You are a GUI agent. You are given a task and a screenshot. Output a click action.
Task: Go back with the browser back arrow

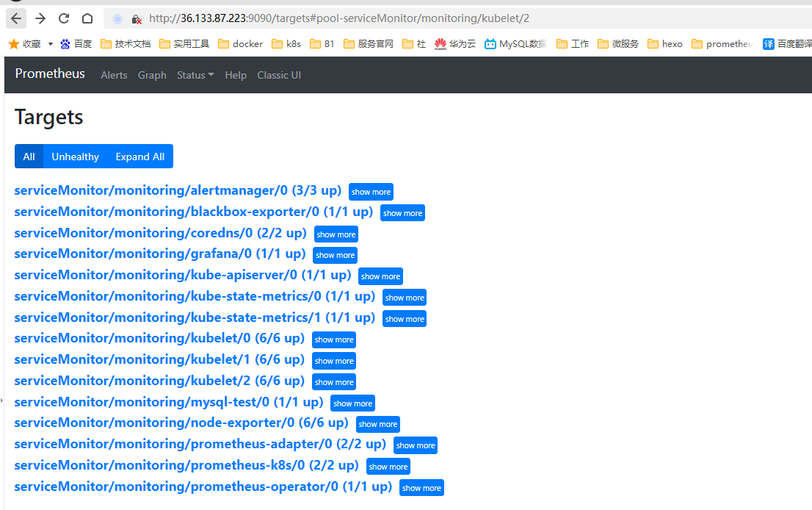(16, 18)
